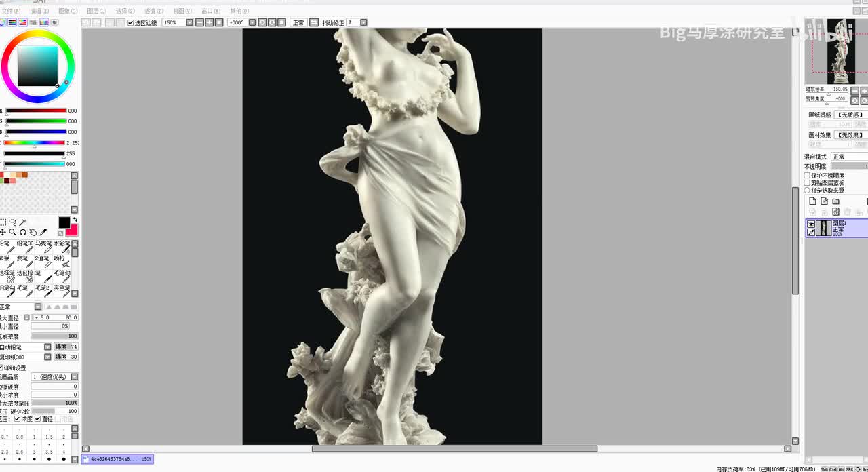
Task: Adjust the red R channel slider
Action: [36, 111]
